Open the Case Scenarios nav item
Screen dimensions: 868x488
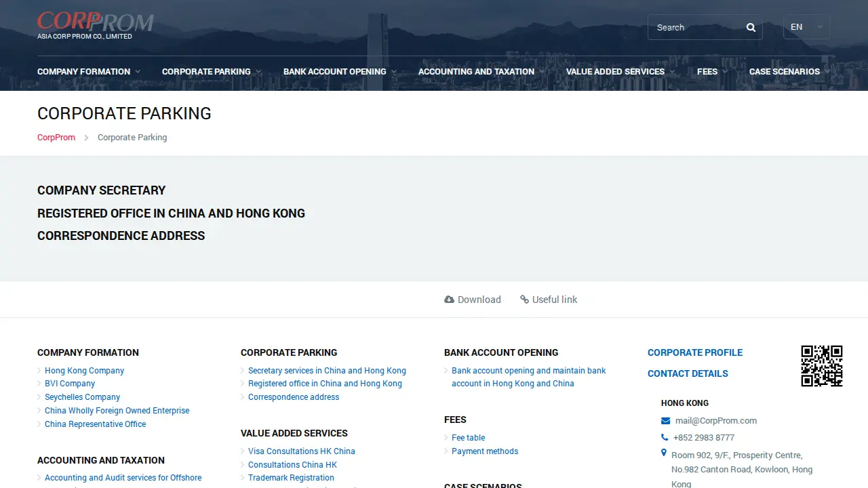point(785,72)
